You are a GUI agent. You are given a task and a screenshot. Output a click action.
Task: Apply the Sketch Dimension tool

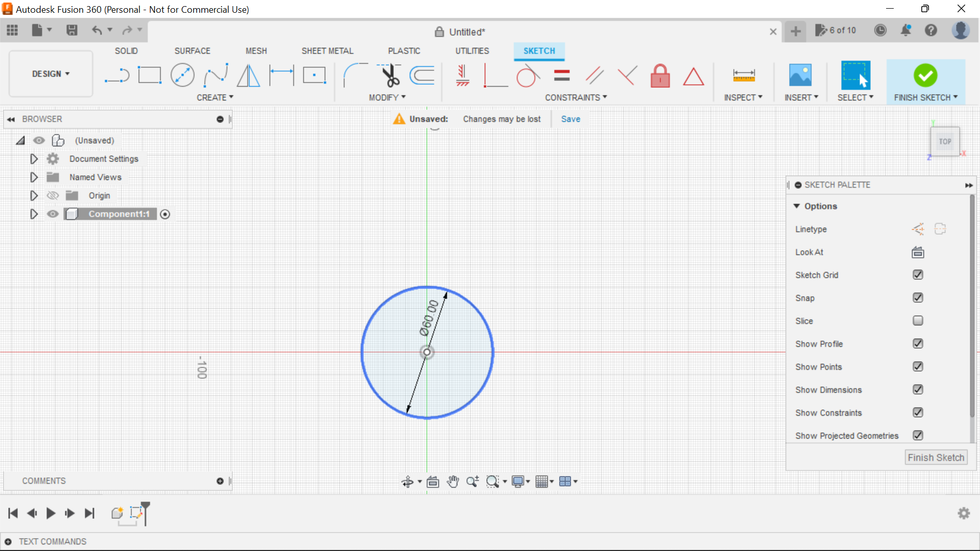(x=281, y=75)
